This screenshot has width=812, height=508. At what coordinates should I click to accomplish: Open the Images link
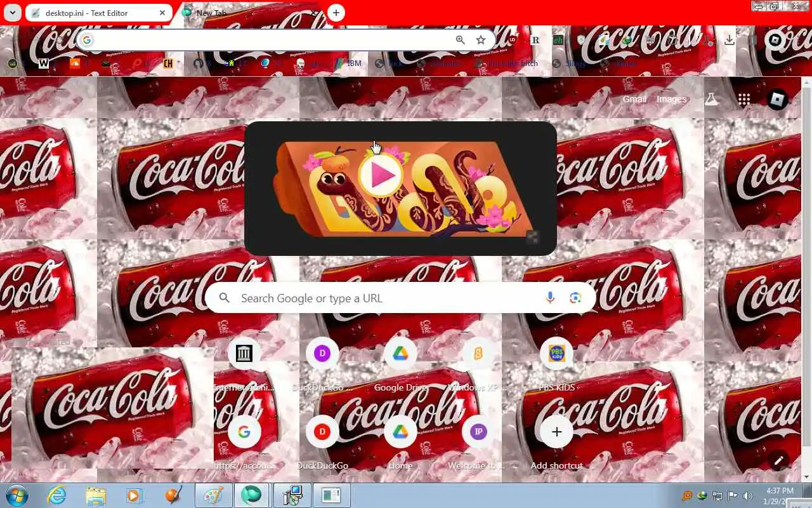(x=671, y=99)
